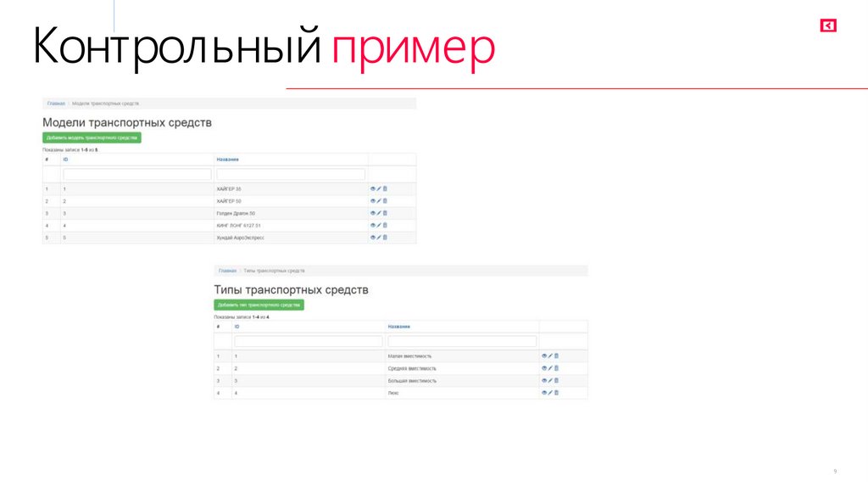The width and height of the screenshot is (868, 487).
Task: Sort models table by ID column
Action: (65, 160)
